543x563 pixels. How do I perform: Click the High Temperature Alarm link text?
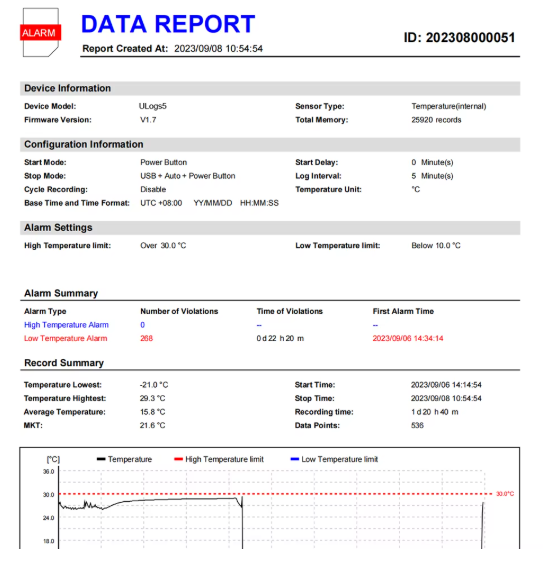tap(66, 325)
